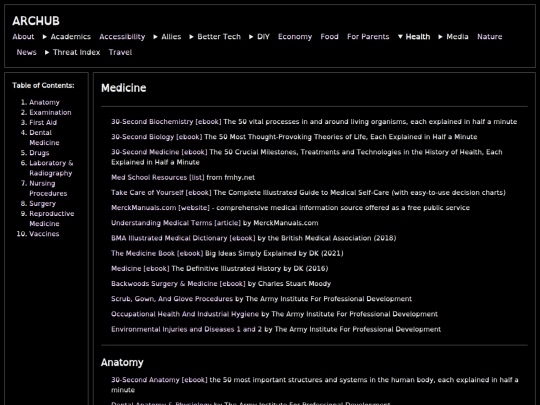540x405 pixels.
Task: Expand the Better Tech dropdown arrow
Action: [191, 37]
